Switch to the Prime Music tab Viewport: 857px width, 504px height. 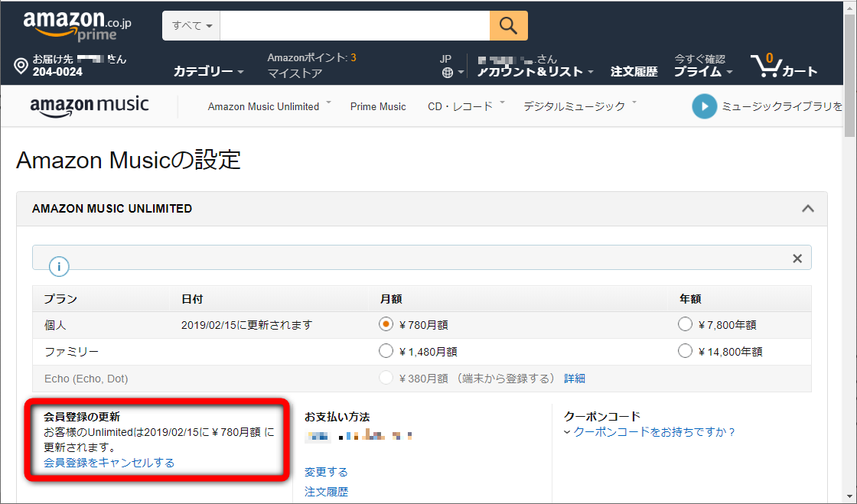click(377, 106)
